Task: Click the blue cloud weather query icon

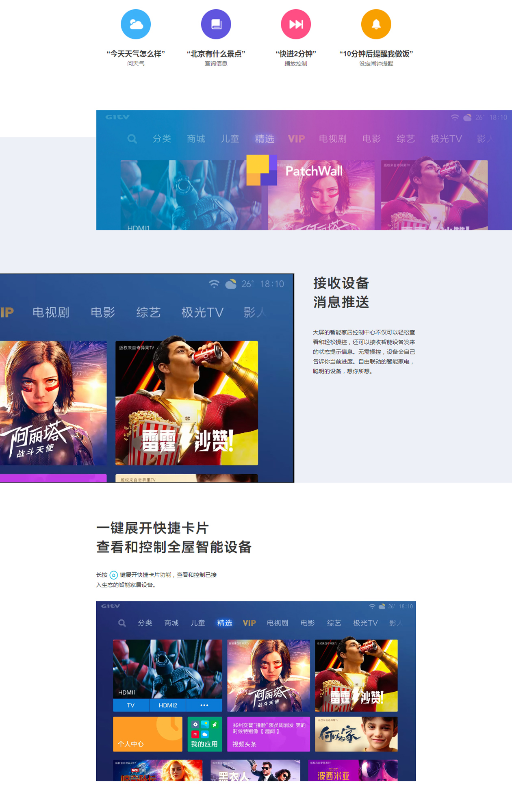Action: [136, 24]
